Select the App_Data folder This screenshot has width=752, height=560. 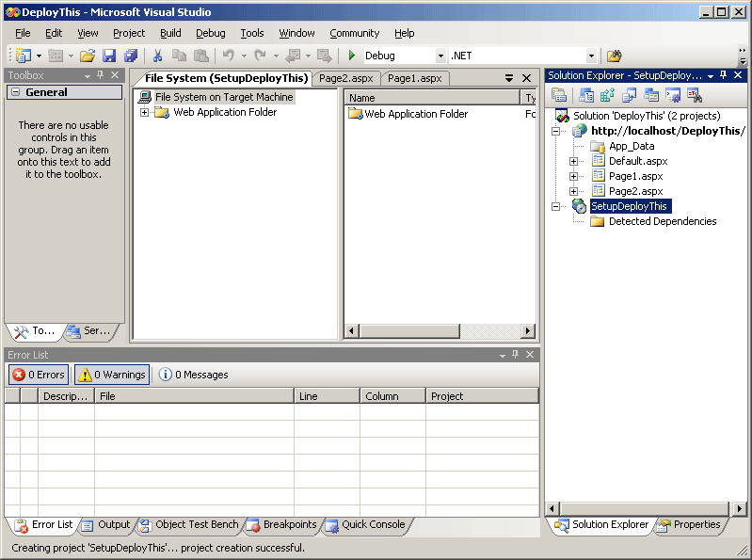pos(632,146)
